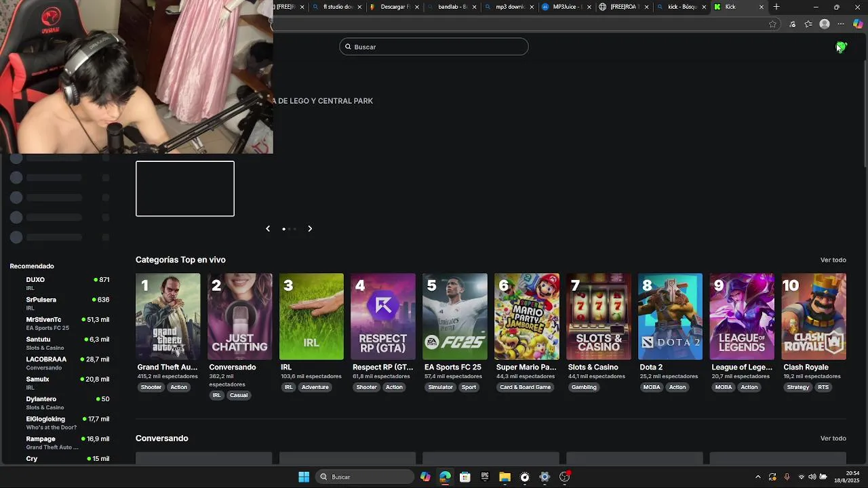Open the Windows Start menu
The width and height of the screenshot is (868, 488).
tap(304, 477)
